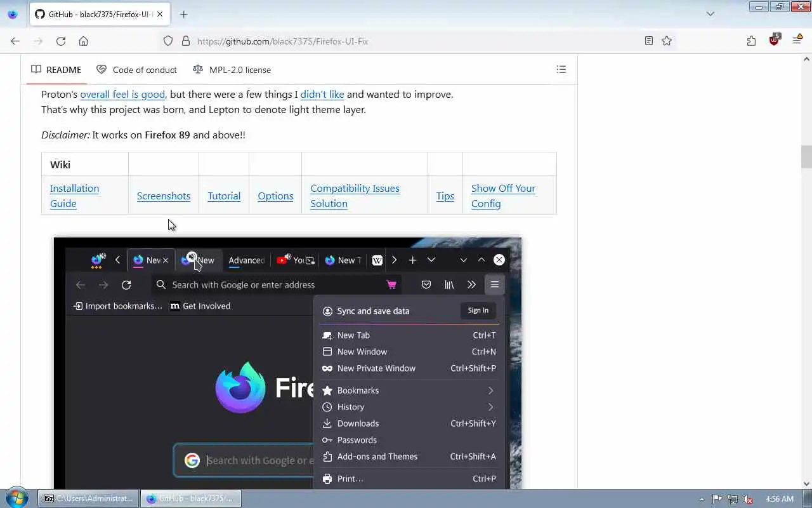Open the Extensions puzzle icon
This screenshot has height=508, width=812.
[751, 41]
